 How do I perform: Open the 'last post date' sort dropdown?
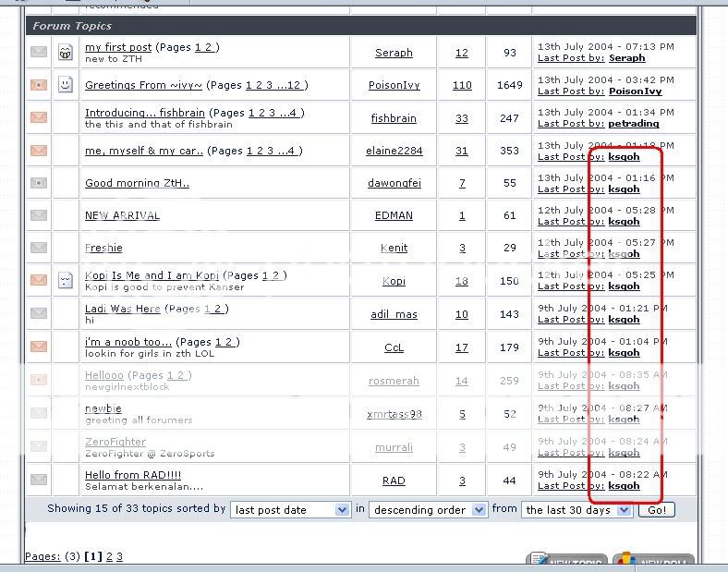click(290, 510)
